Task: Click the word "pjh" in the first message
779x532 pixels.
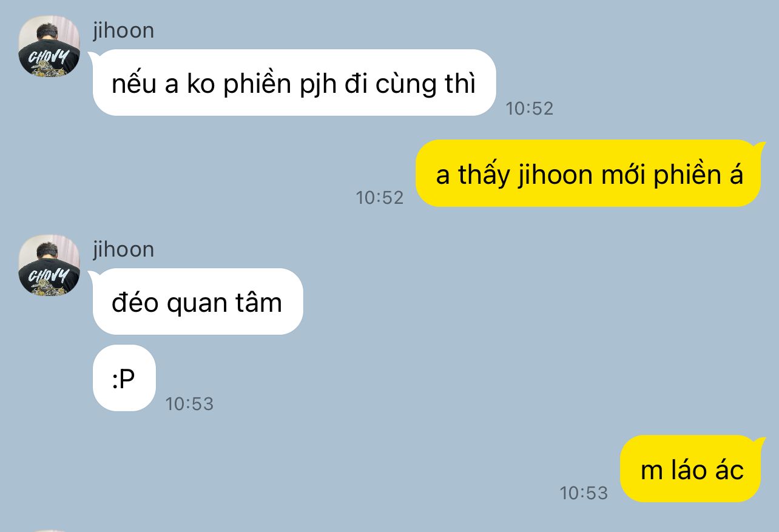Action: pos(318,85)
